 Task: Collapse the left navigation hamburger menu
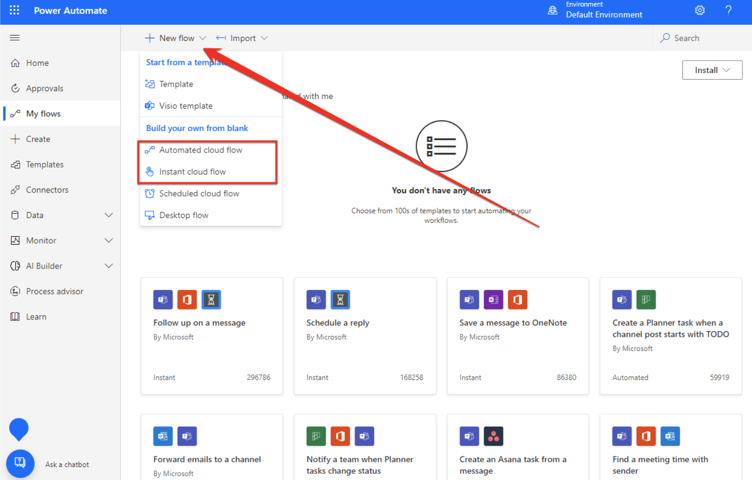point(15,37)
